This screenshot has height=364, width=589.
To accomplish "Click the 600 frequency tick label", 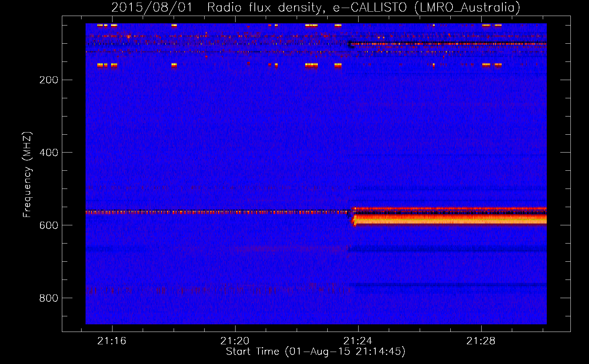I will 49,225.
